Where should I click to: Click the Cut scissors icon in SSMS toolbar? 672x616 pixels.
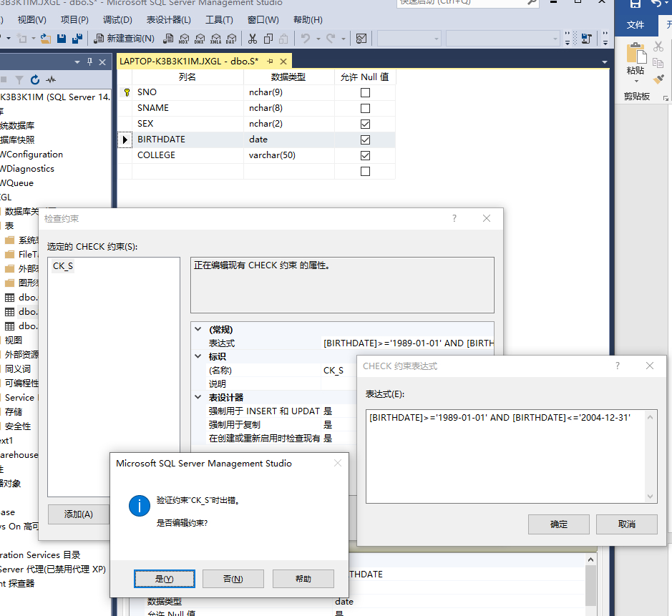(x=253, y=39)
